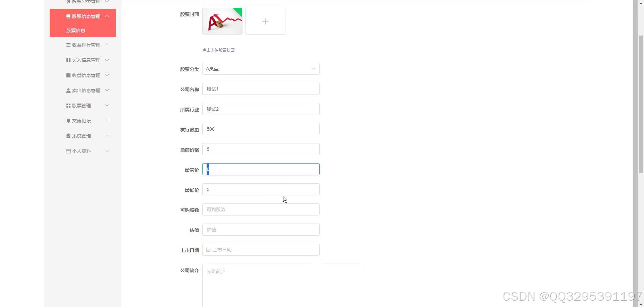The height and width of the screenshot is (307, 644).
Task: Select the 个人资料 menu label
Action: pyautogui.click(x=82, y=151)
